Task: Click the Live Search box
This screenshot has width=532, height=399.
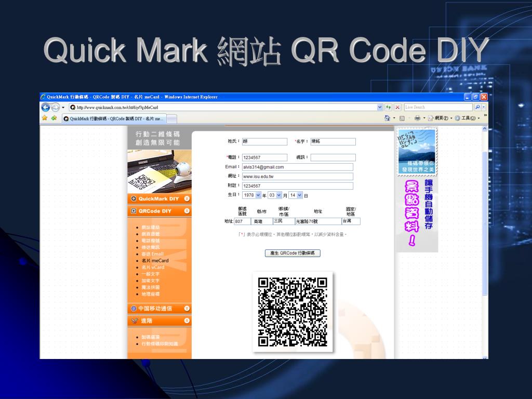Action: 438,107
